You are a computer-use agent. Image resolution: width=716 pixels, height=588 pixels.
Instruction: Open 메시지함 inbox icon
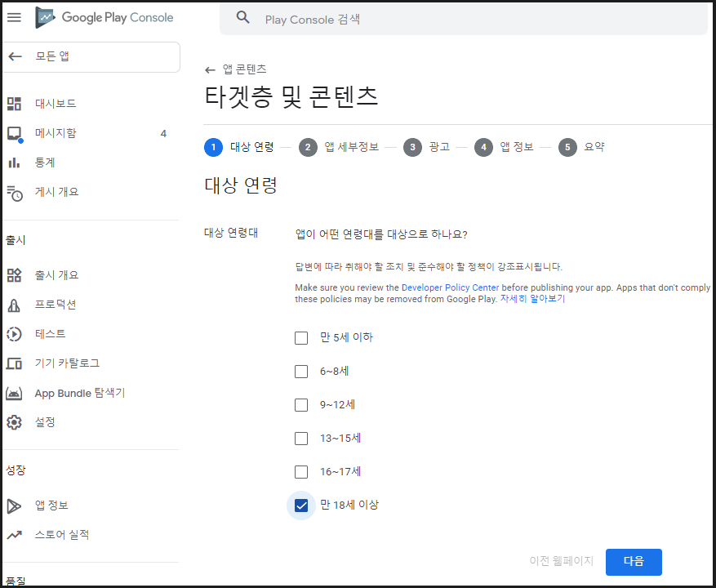14,133
